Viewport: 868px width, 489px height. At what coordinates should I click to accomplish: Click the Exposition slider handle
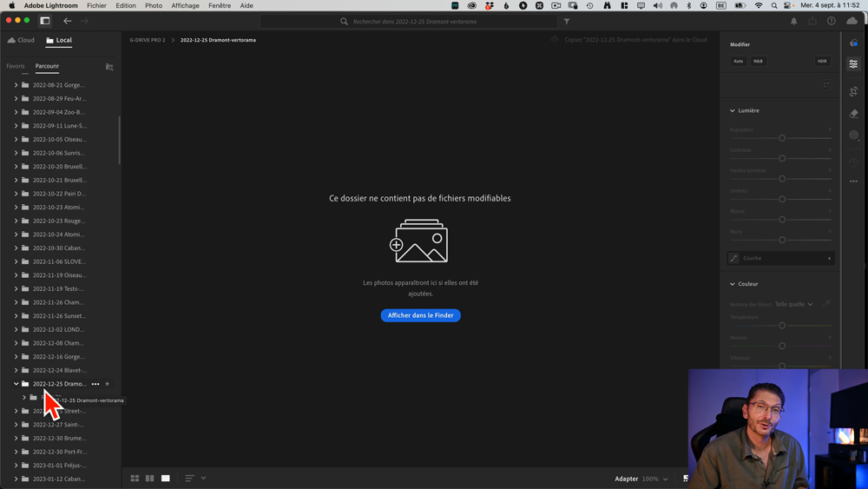tap(782, 138)
